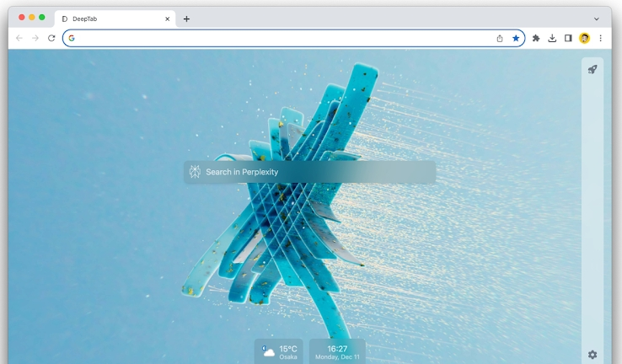This screenshot has width=622, height=364.
Task: Expand the tab search chevron
Action: tap(596, 19)
